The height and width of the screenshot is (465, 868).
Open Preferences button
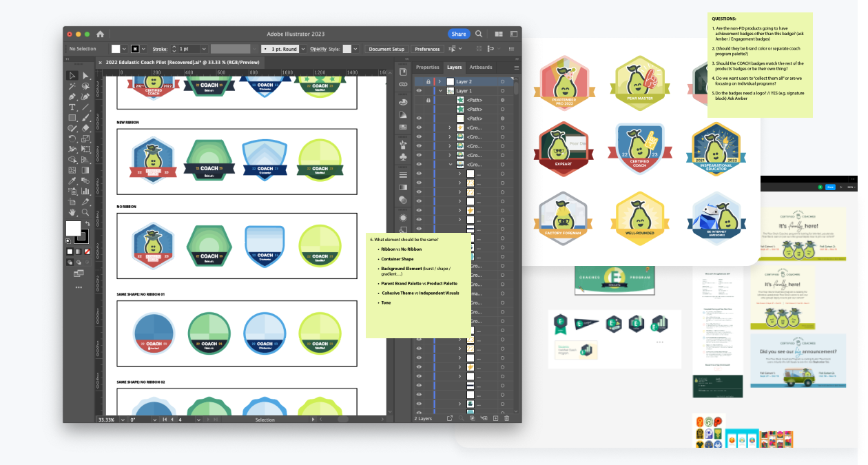427,49
